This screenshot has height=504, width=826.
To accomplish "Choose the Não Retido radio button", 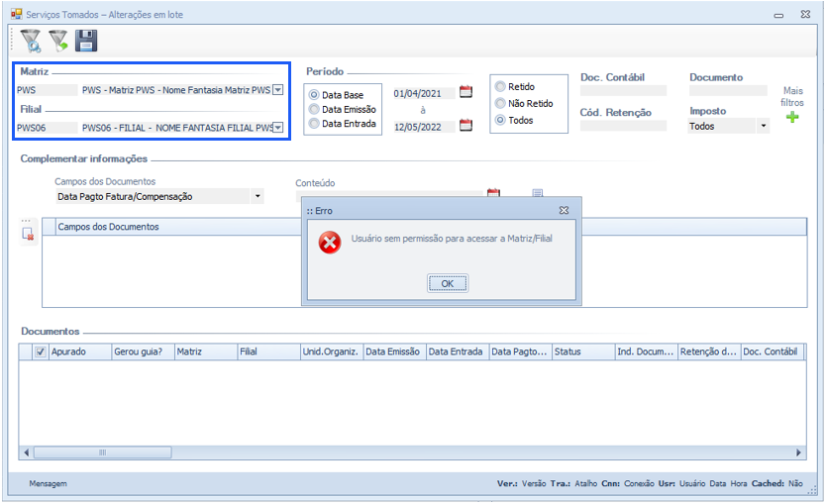I will pos(500,103).
